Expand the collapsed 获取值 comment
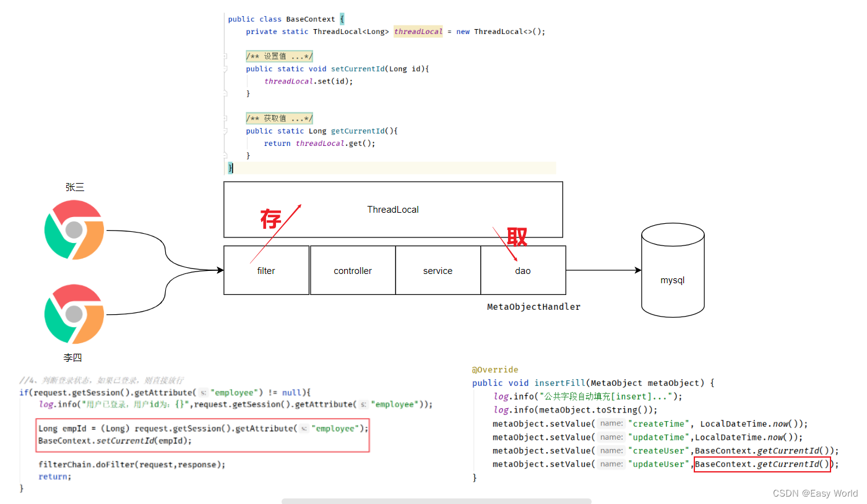 click(279, 118)
